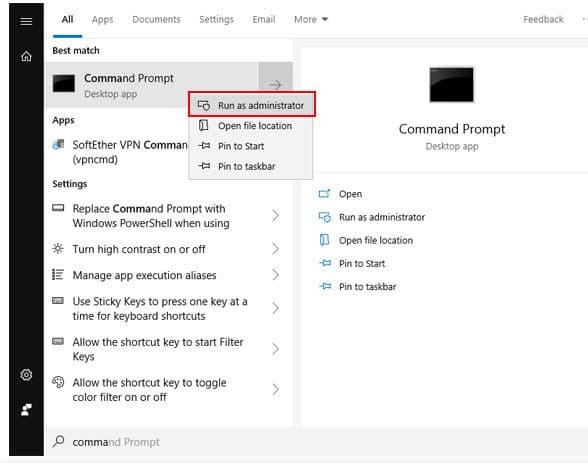This screenshot has width=588, height=463.
Task: Open the hamburger menu in sidebar
Action: pyautogui.click(x=26, y=21)
